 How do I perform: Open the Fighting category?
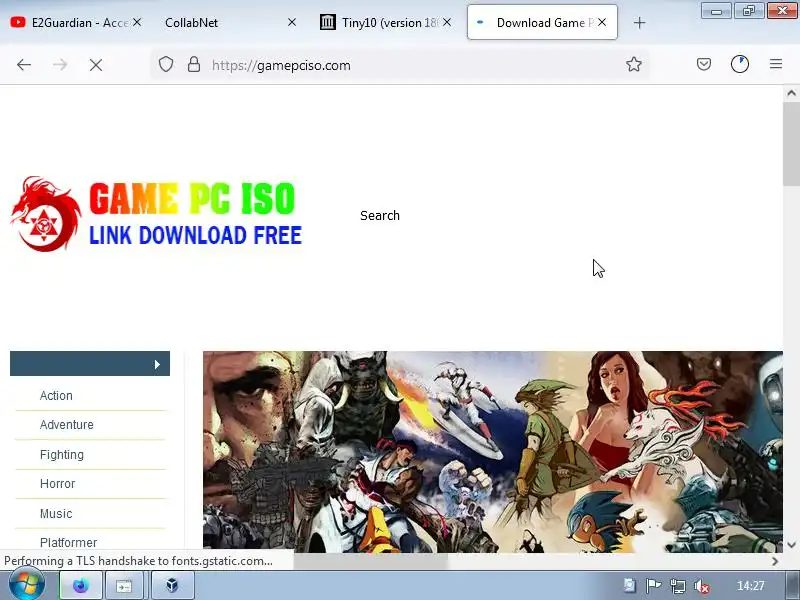click(62, 454)
